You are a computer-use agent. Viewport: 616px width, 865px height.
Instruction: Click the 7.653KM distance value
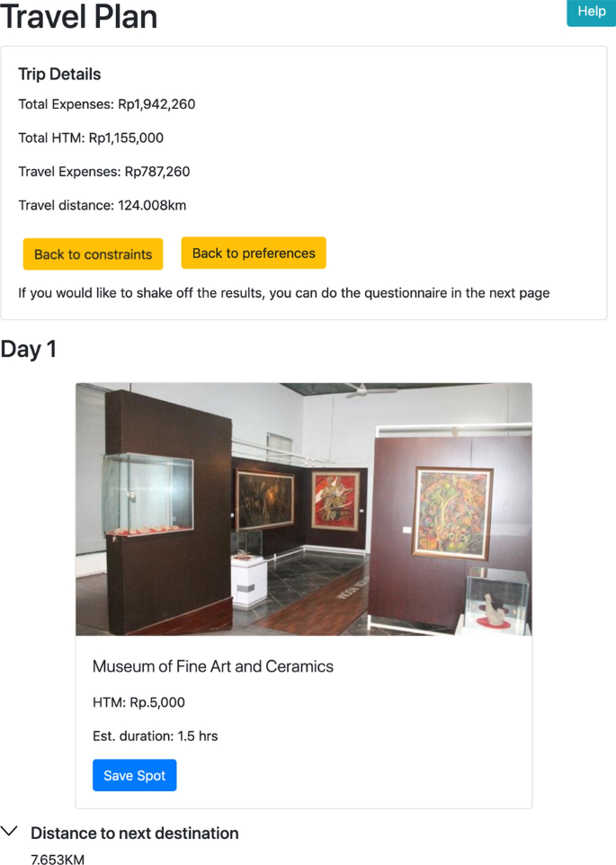pos(58,860)
